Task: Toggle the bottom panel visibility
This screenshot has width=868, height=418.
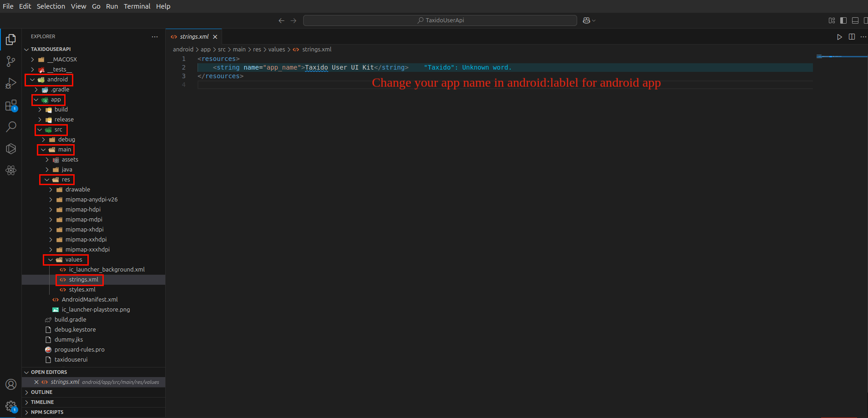Action: click(855, 20)
